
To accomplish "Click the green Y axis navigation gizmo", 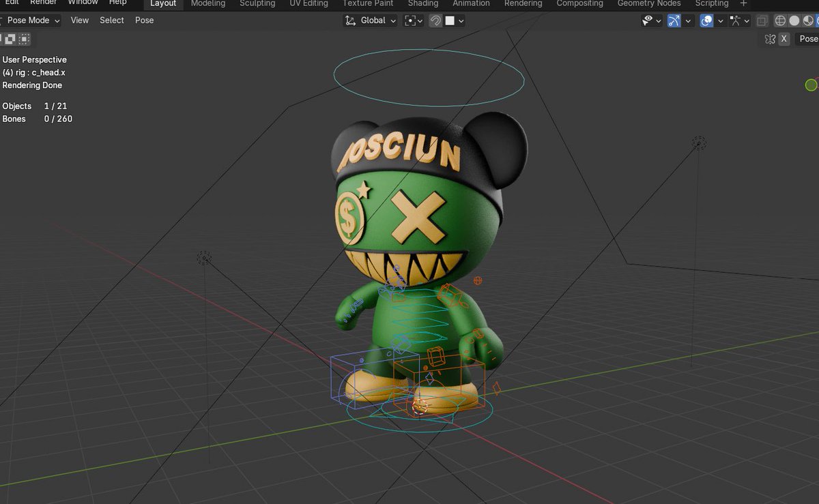I will pos(811,85).
